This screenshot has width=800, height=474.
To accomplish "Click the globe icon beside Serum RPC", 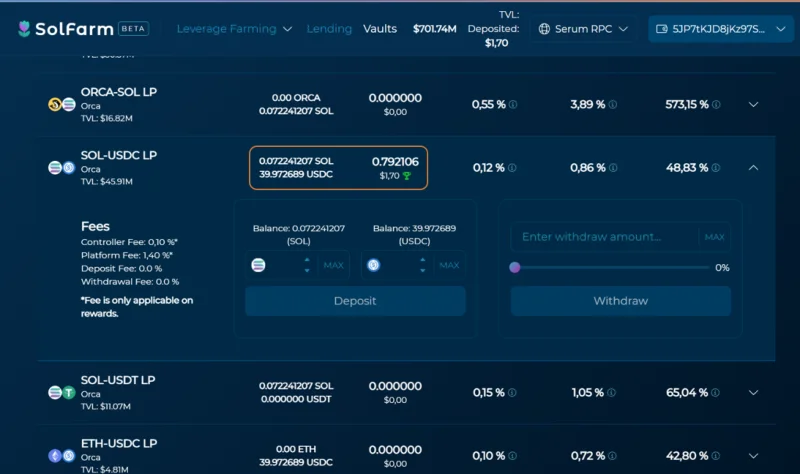I will 544,29.
